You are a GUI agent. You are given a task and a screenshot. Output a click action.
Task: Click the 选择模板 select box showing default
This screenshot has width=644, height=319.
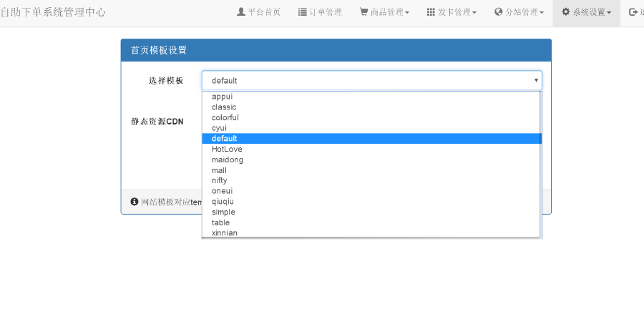[x=371, y=81]
